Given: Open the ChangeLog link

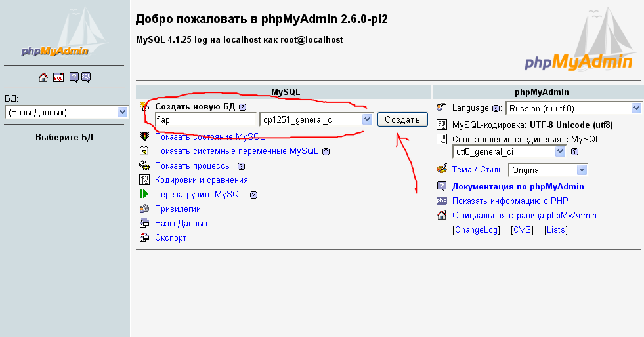Looking at the screenshot, I should pos(476,229).
